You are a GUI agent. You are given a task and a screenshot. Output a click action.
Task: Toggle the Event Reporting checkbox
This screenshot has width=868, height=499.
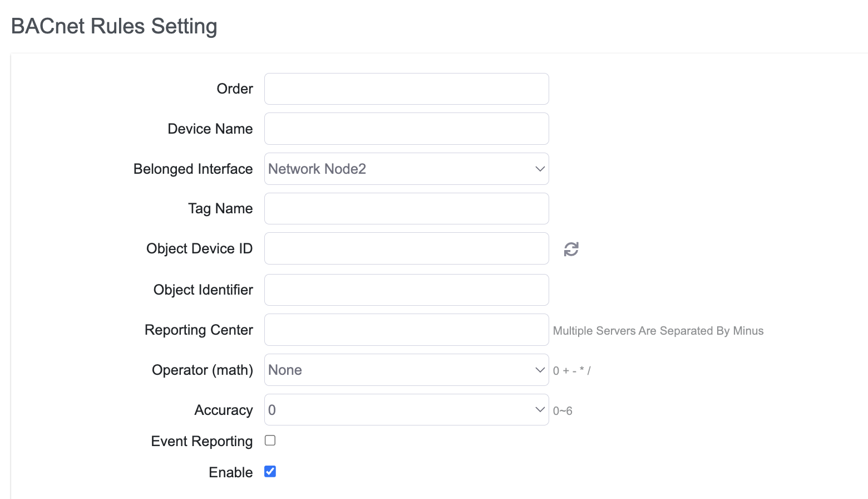tap(270, 441)
